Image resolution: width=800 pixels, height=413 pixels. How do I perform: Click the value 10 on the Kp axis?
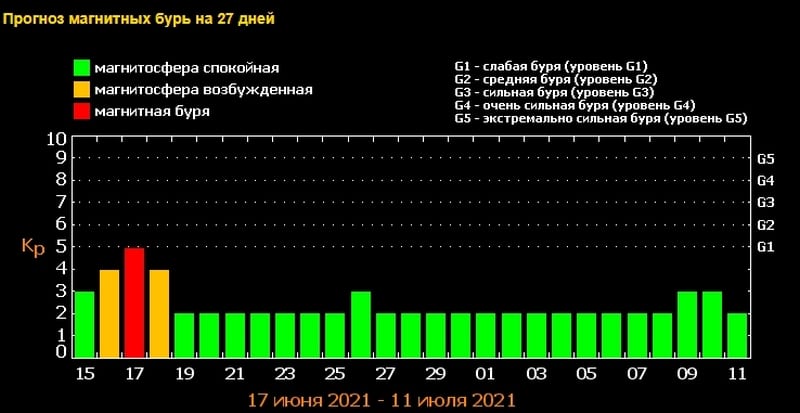pos(57,138)
